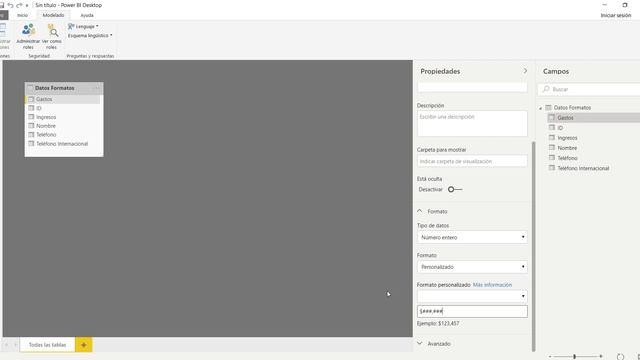This screenshot has width=640, height=360.
Task: Open the Ayuda ribbon tab
Action: tap(87, 15)
